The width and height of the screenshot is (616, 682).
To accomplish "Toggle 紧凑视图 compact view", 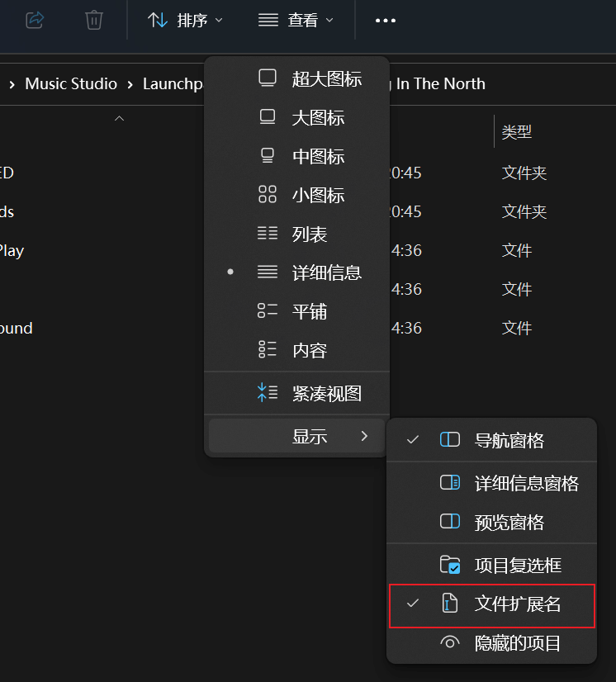I will click(x=325, y=394).
